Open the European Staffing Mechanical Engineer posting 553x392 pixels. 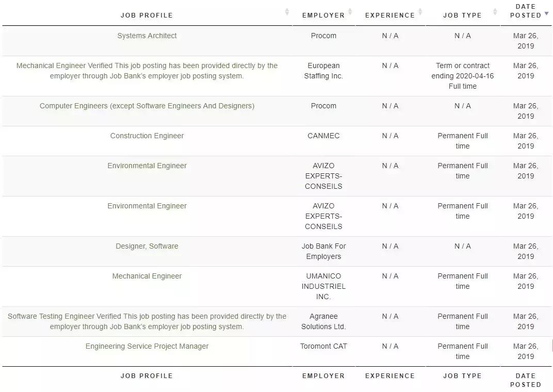(147, 71)
